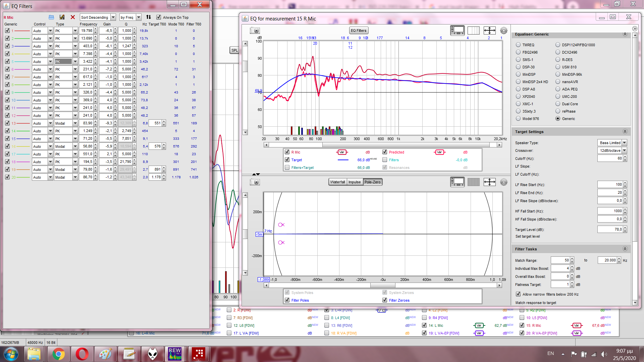The width and height of the screenshot is (644, 362).
Task: Click Match response to target
Action: click(536, 303)
